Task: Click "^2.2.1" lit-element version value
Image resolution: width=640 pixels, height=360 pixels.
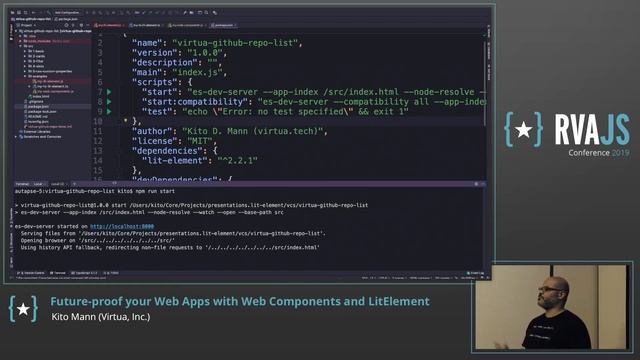Action: (x=238, y=160)
